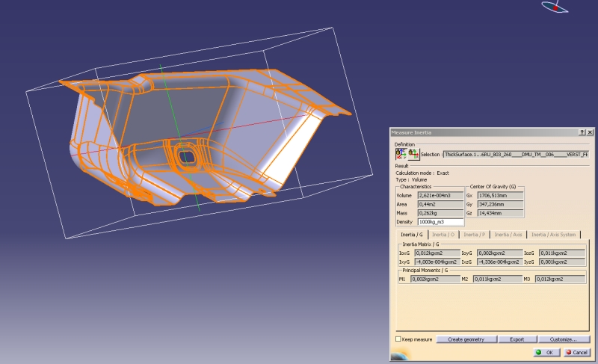This screenshot has height=364, width=598.
Task: Open the Inertia / Axis System tab
Action: point(553,235)
